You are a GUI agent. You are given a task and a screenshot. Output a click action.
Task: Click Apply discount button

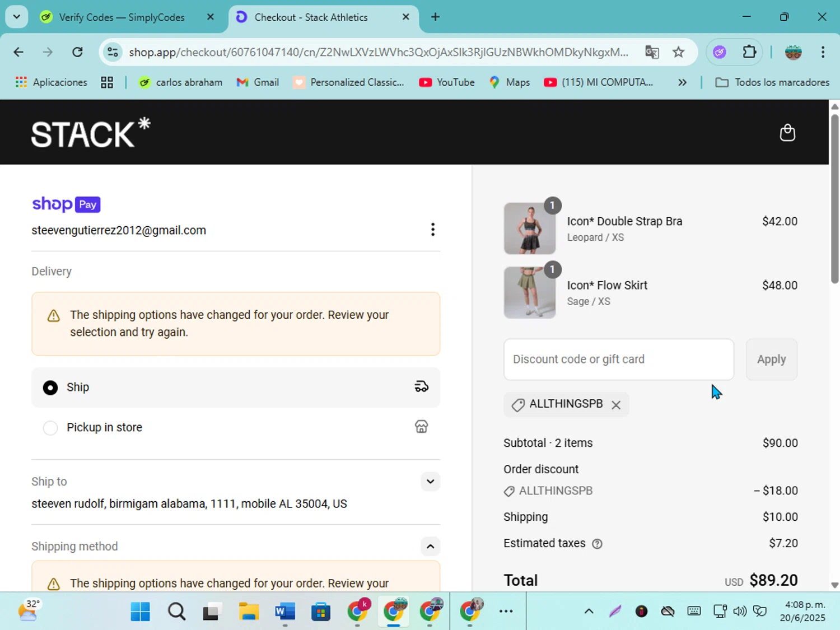[771, 360]
